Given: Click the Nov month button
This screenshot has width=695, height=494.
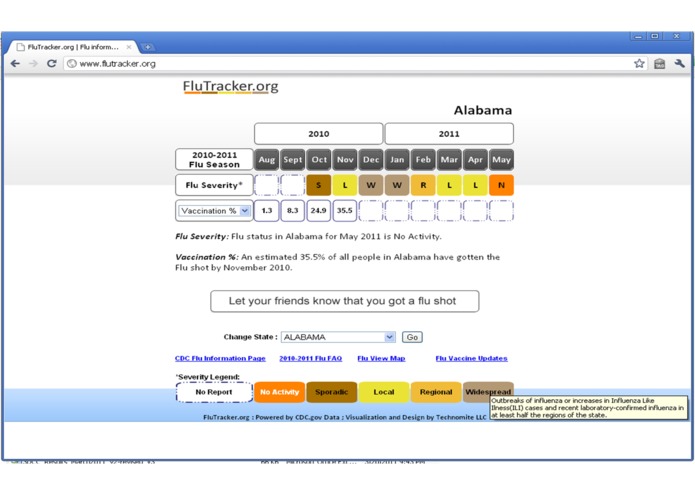Looking at the screenshot, I should [x=345, y=159].
